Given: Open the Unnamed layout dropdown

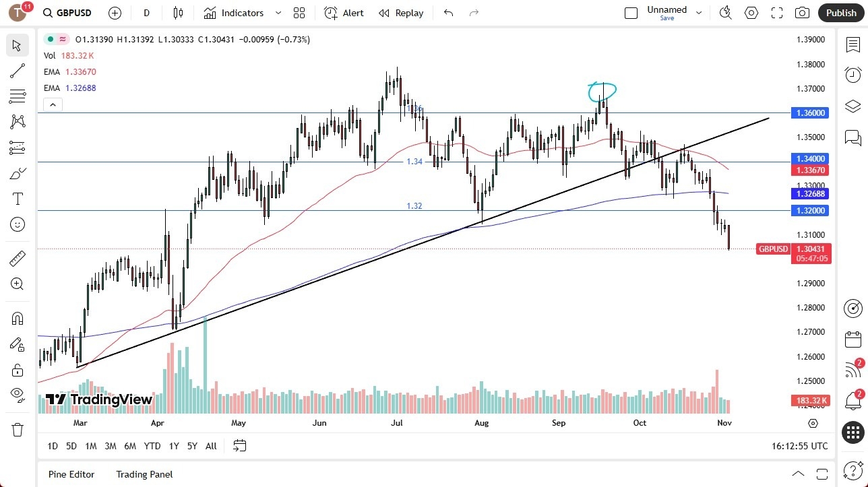Looking at the screenshot, I should pyautogui.click(x=699, y=11).
